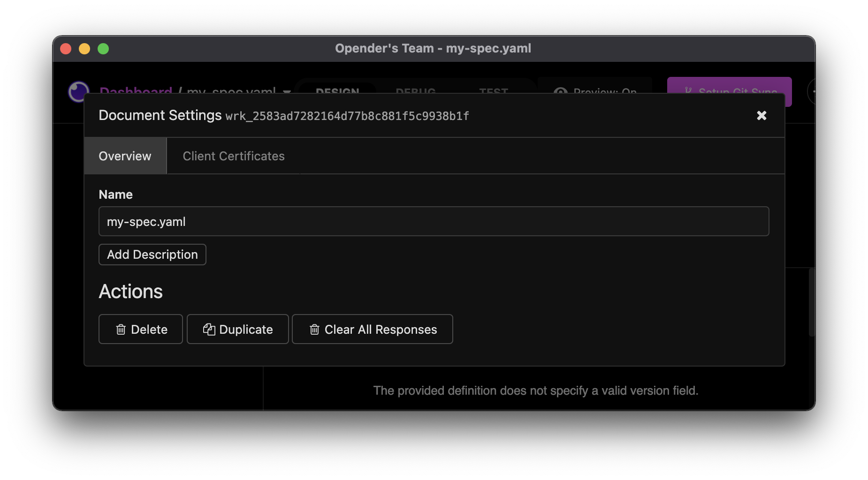Screen dimensions: 868x480
Task: Open the Dashboard breadcrumb link
Action: pyautogui.click(x=136, y=90)
